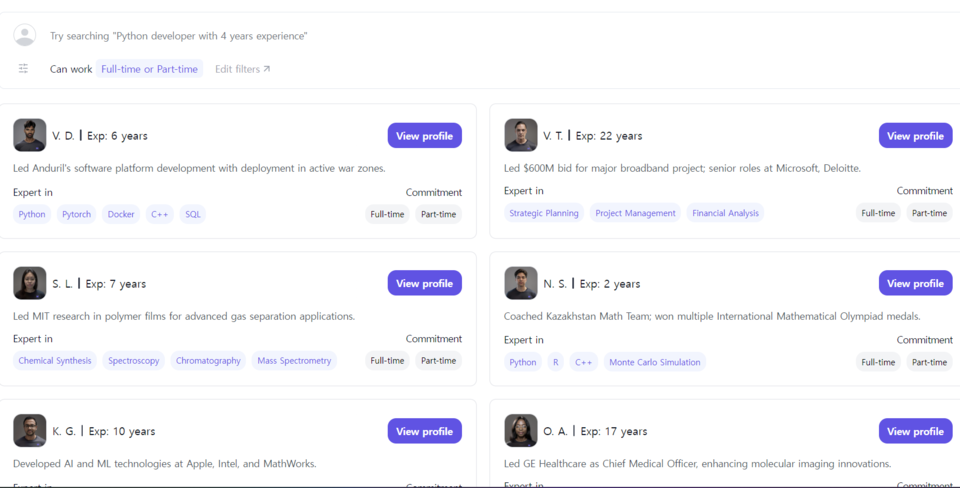
Task: Select the Full-time or Part-time filter chip
Action: [149, 69]
